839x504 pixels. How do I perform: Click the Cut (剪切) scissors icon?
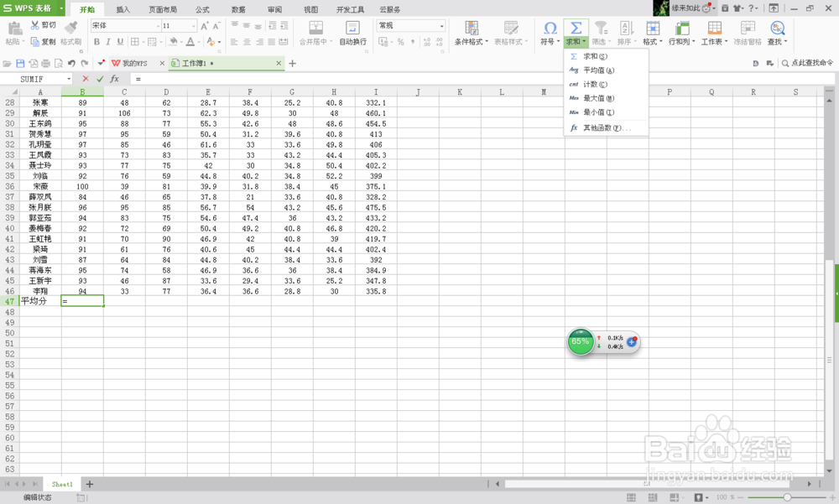pos(34,25)
